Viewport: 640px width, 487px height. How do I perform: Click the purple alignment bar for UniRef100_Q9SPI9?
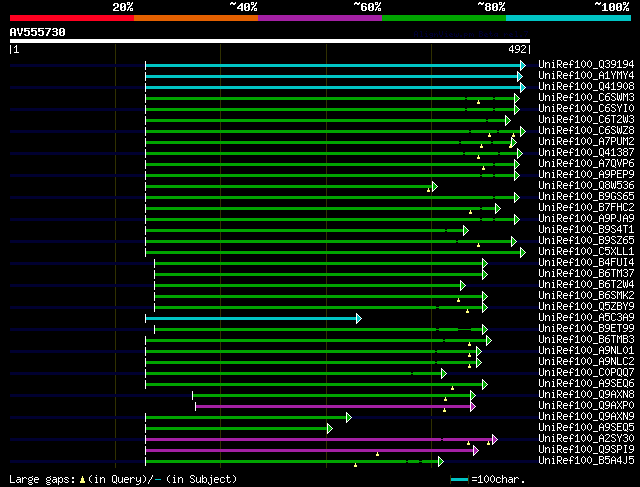[309, 451]
